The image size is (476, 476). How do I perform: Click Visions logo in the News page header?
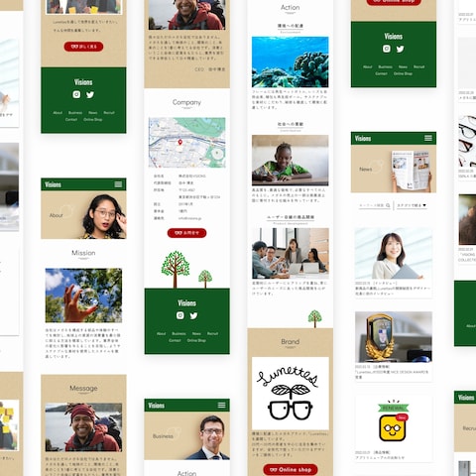pos(363,138)
